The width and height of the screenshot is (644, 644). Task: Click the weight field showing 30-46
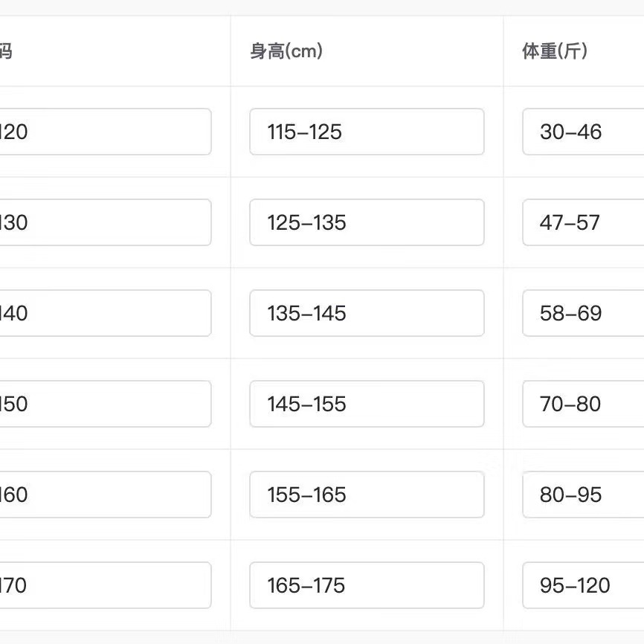[x=583, y=132]
